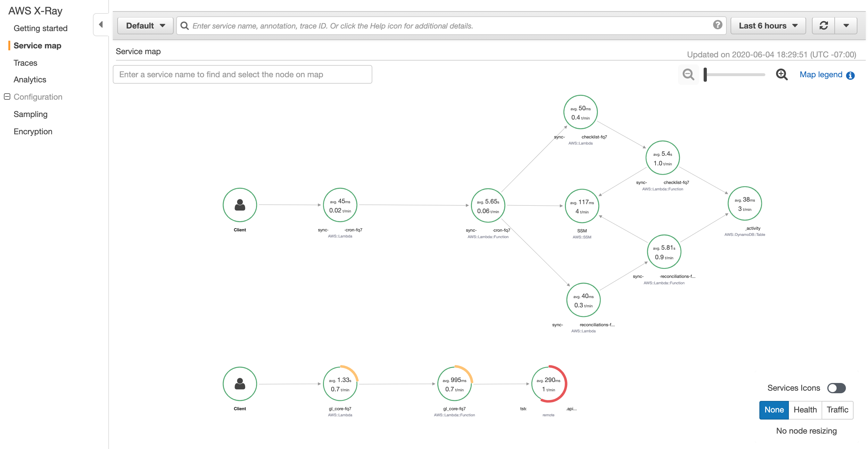Click the sync-checklist-fq7 AWS::Lambda label
868x449 pixels.
pos(580,143)
